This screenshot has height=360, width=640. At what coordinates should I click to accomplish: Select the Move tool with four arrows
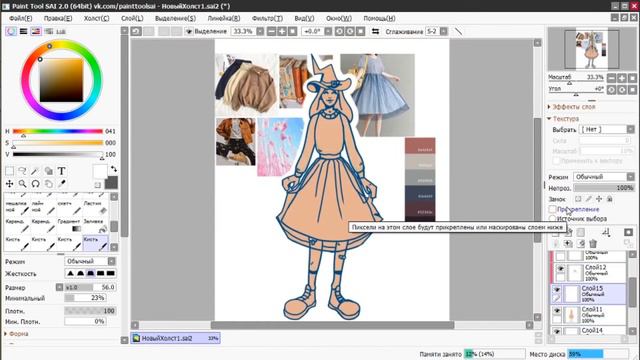(9, 184)
